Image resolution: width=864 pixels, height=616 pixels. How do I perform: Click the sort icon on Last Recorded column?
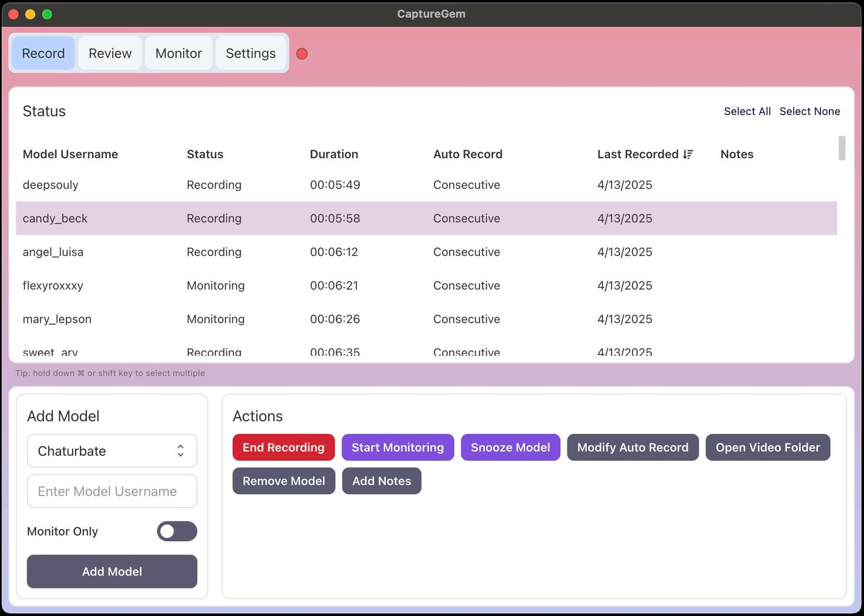(688, 154)
